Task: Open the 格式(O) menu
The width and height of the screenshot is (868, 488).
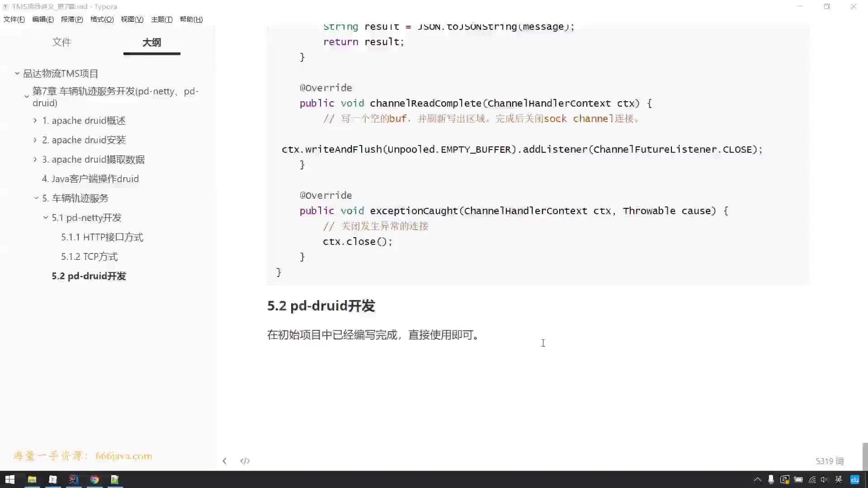Action: click(102, 19)
